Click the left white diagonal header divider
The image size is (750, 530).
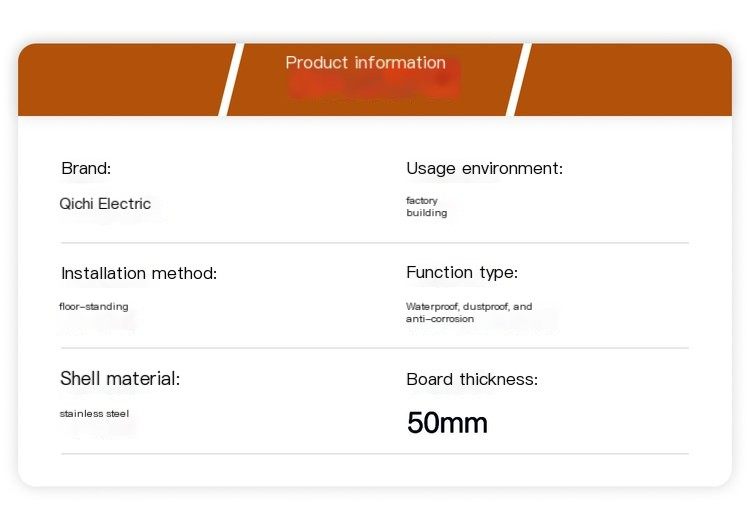[x=232, y=79]
